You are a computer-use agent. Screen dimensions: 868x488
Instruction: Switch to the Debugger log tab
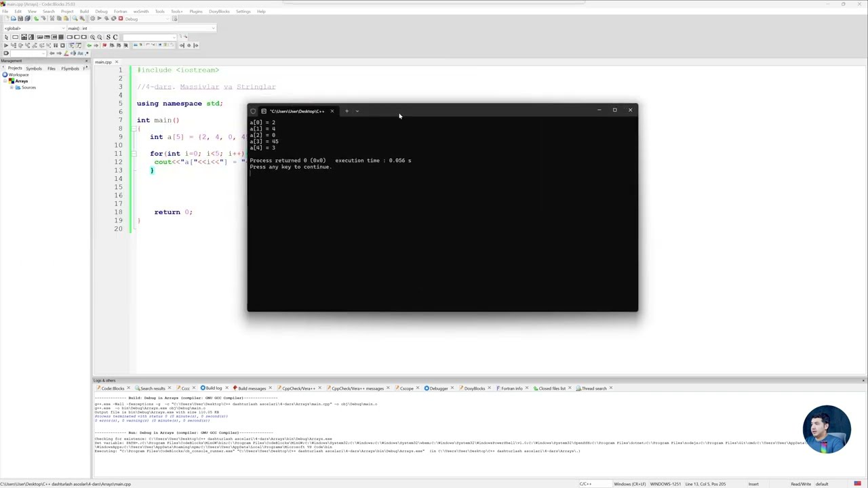point(438,388)
